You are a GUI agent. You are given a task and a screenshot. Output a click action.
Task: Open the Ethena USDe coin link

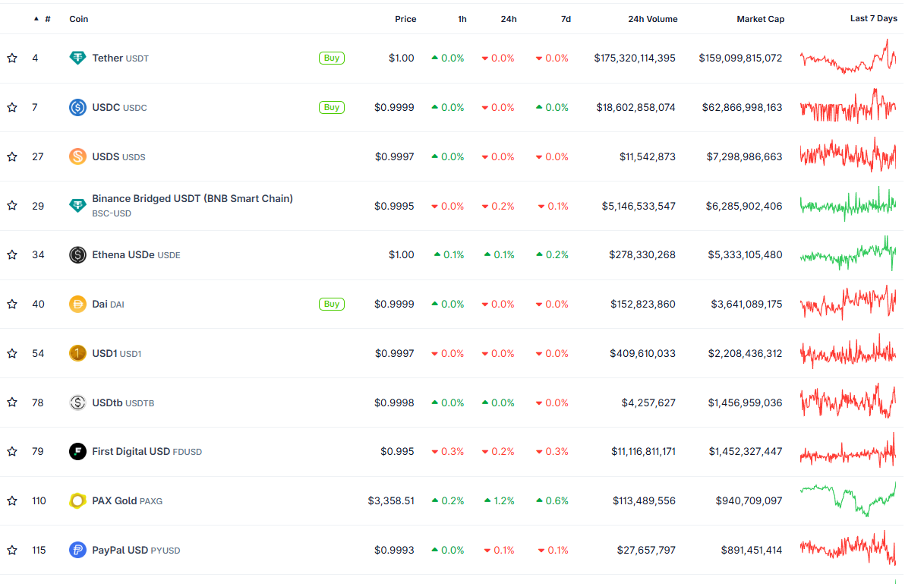137,255
